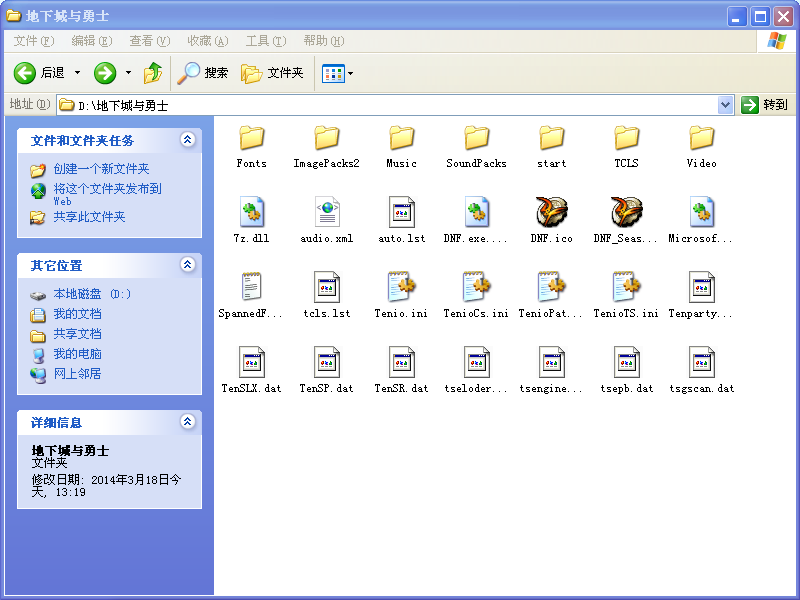Maximize the 地下城与勇士 window
800x600 pixels.
click(x=760, y=17)
